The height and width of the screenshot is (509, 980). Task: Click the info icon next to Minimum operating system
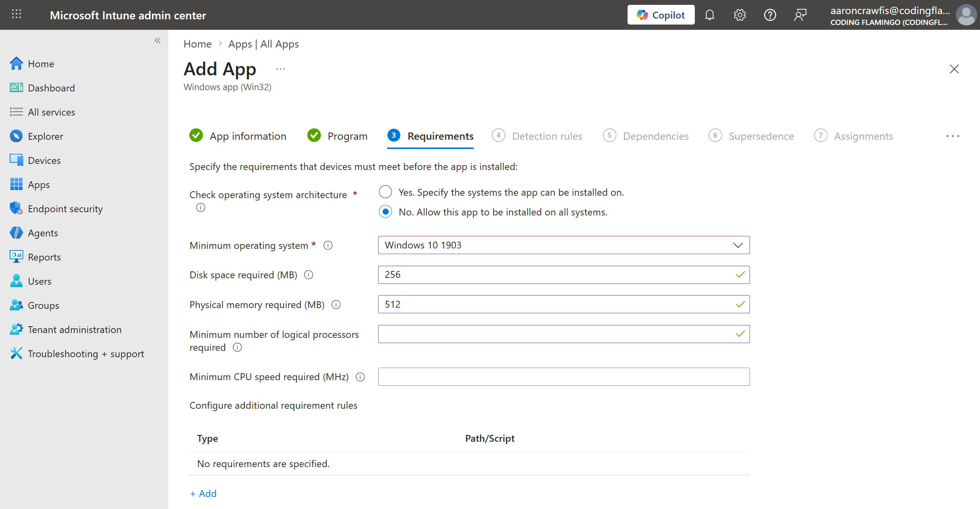(x=328, y=245)
